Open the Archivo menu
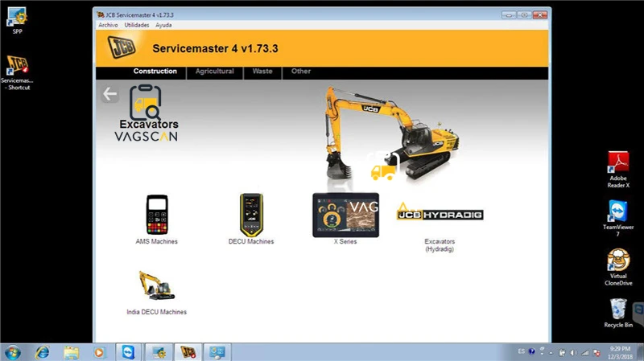Screen dimensions: 644x361 (x=108, y=25)
